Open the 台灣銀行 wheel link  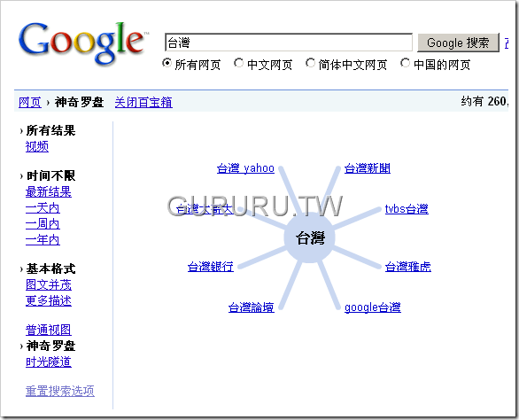pyautogui.click(x=211, y=267)
